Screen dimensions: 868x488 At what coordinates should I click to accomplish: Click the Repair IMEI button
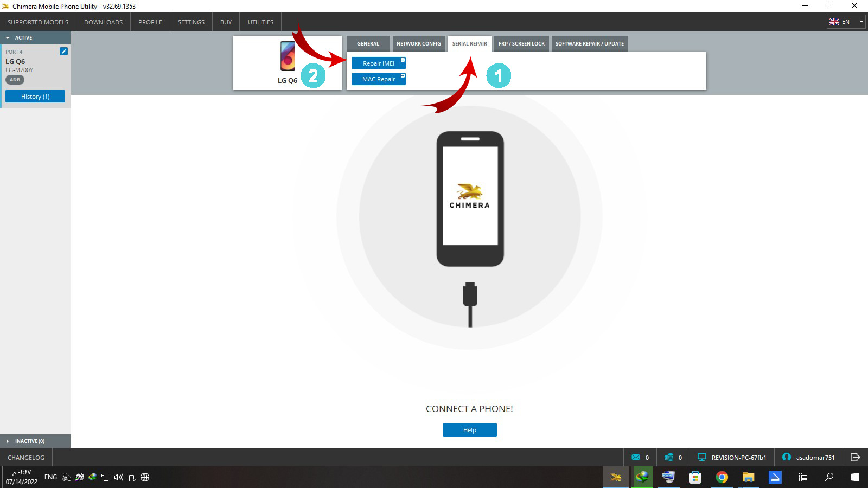379,63
